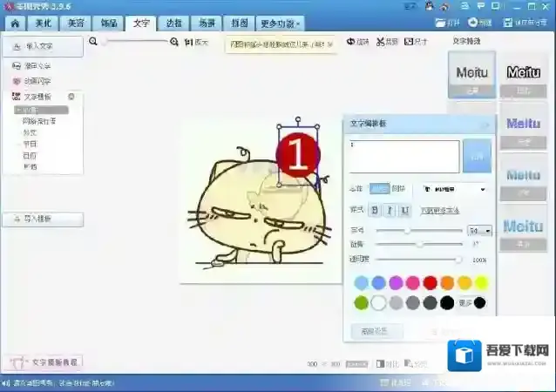Open the font name dropdown
Viewport: 556px width, 392px height.
coord(454,189)
